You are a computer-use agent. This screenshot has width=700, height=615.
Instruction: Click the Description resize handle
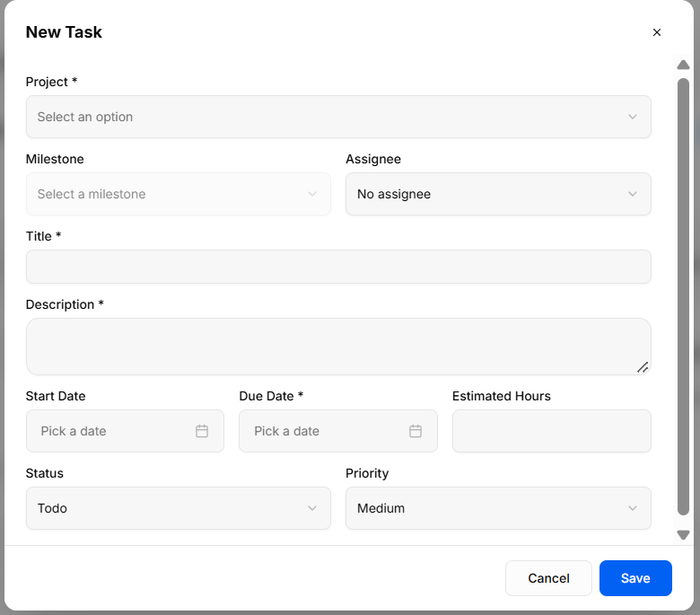643,367
